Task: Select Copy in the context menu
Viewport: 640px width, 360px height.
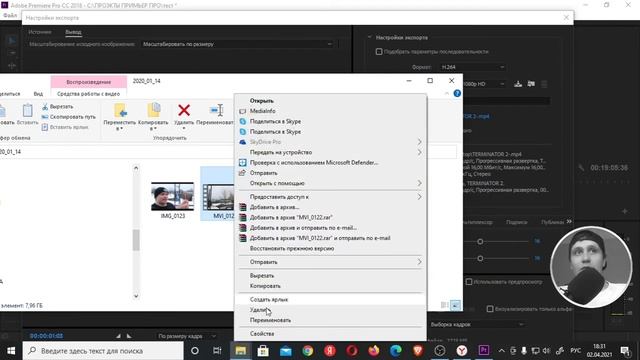Action: point(331,286)
